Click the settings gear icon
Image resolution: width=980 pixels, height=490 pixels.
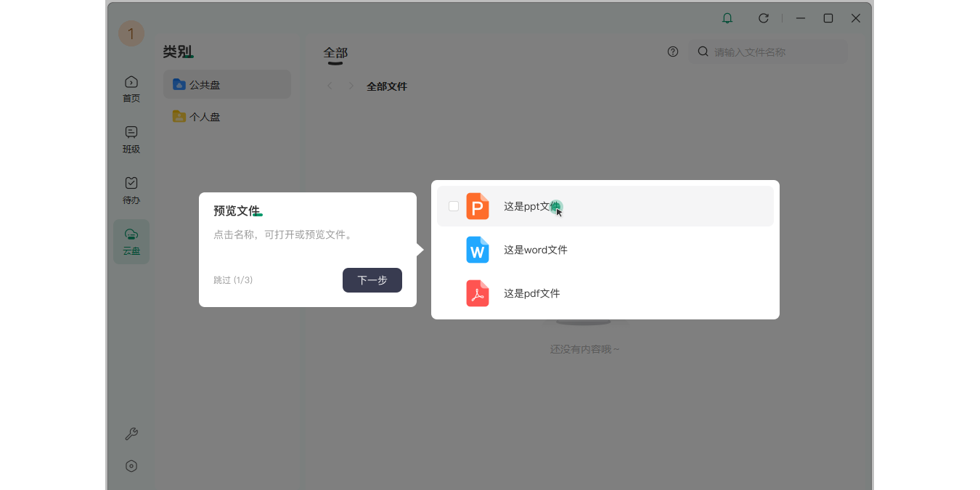click(x=131, y=465)
